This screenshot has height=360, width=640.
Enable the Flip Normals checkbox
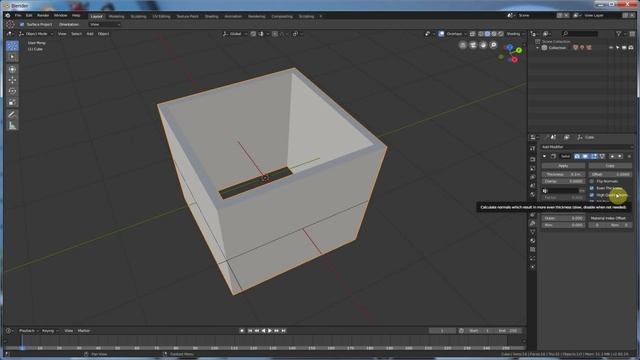(x=591, y=181)
